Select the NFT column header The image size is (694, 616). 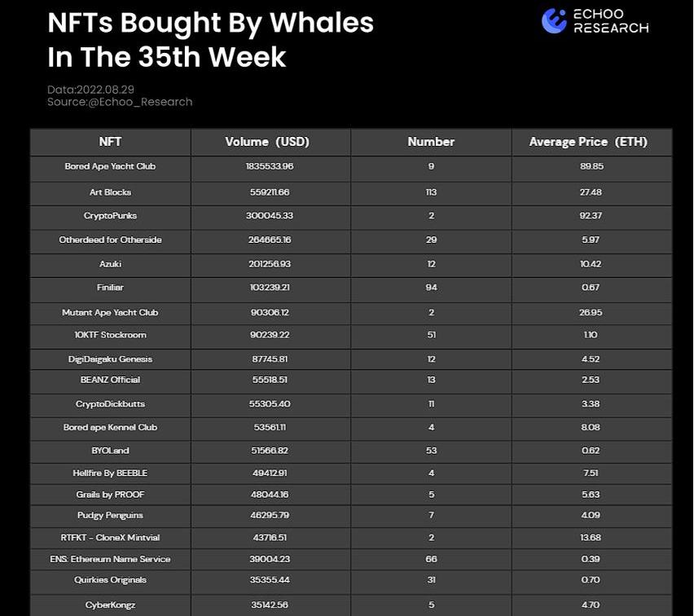pyautogui.click(x=110, y=142)
